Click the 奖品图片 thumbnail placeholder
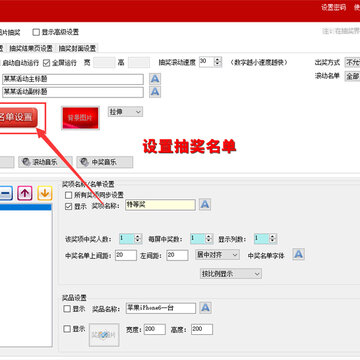360x360 pixels. [x=104, y=335]
